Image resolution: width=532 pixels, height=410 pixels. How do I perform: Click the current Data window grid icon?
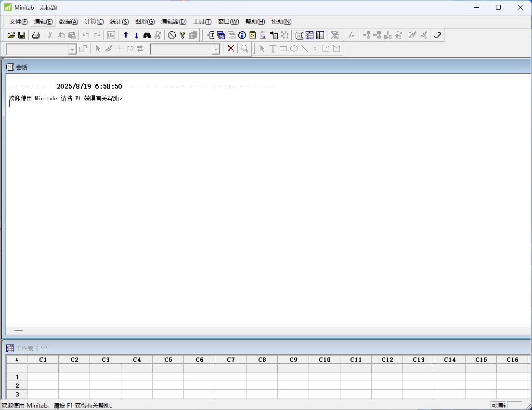point(310,35)
